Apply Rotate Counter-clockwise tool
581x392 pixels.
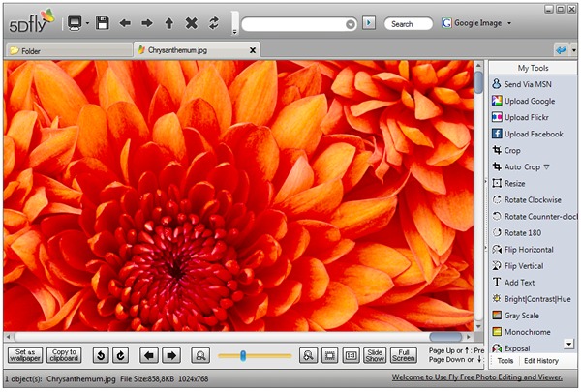pyautogui.click(x=534, y=217)
